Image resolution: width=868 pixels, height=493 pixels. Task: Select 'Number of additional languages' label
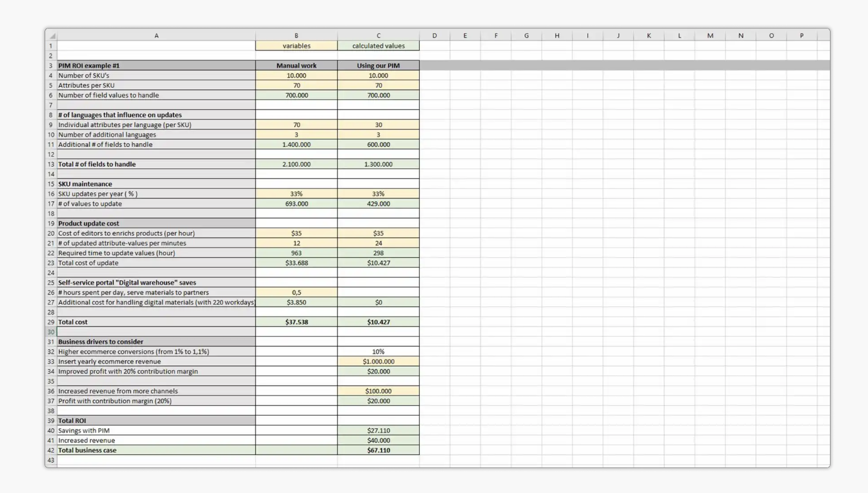pos(156,135)
